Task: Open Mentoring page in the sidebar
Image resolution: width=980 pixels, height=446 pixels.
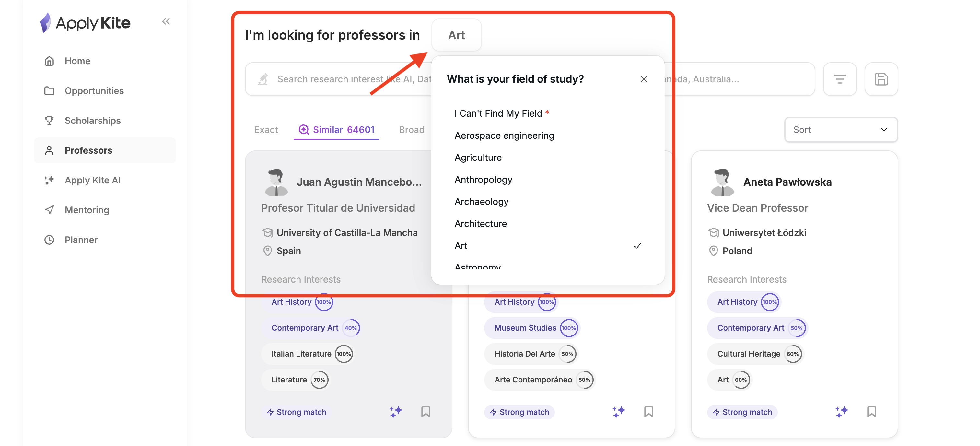Action: point(87,210)
